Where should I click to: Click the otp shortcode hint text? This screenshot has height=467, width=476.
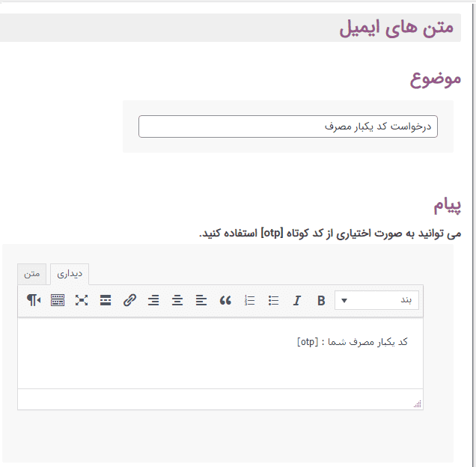tap(330, 233)
